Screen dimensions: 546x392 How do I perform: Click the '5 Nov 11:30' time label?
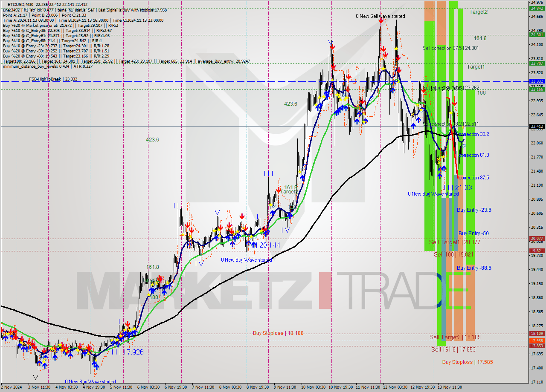point(121,387)
